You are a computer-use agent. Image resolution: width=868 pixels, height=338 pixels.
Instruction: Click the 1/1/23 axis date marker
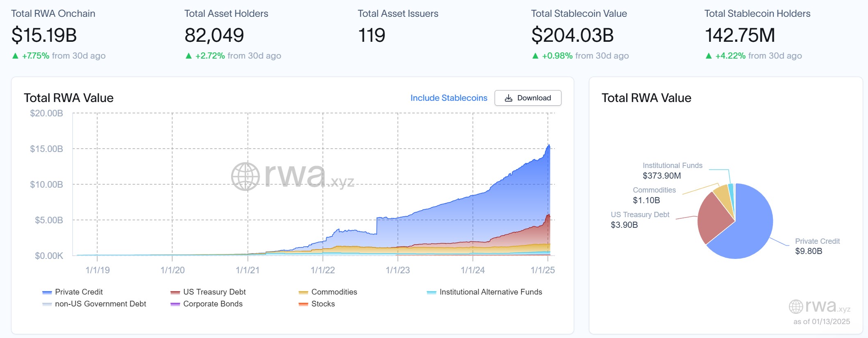398,270
